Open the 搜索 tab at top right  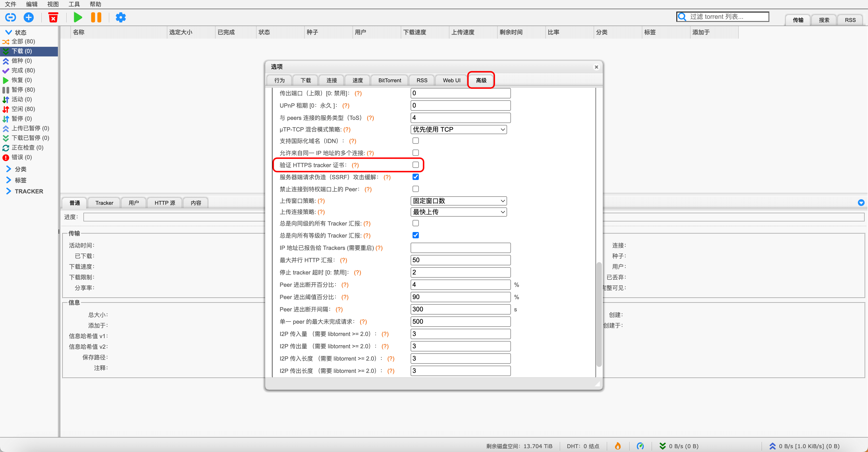pos(824,20)
